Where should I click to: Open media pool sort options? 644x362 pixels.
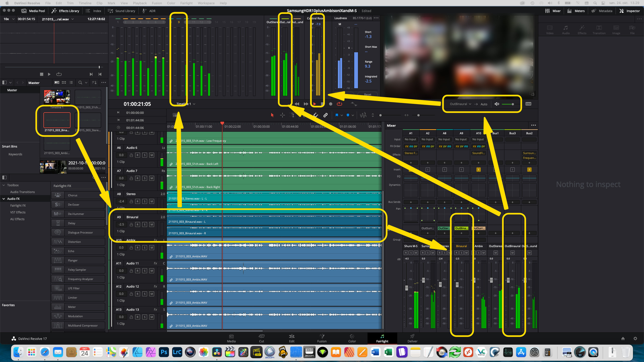pyautogui.click(x=94, y=82)
